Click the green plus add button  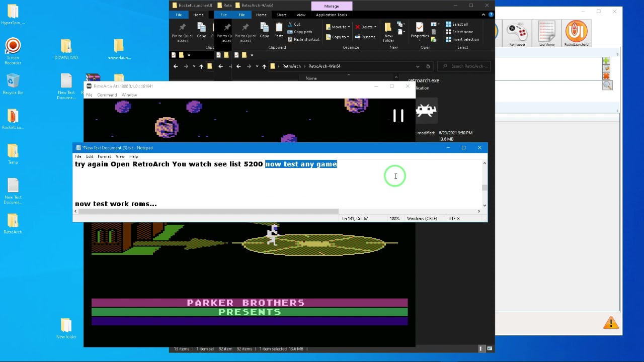(606, 61)
